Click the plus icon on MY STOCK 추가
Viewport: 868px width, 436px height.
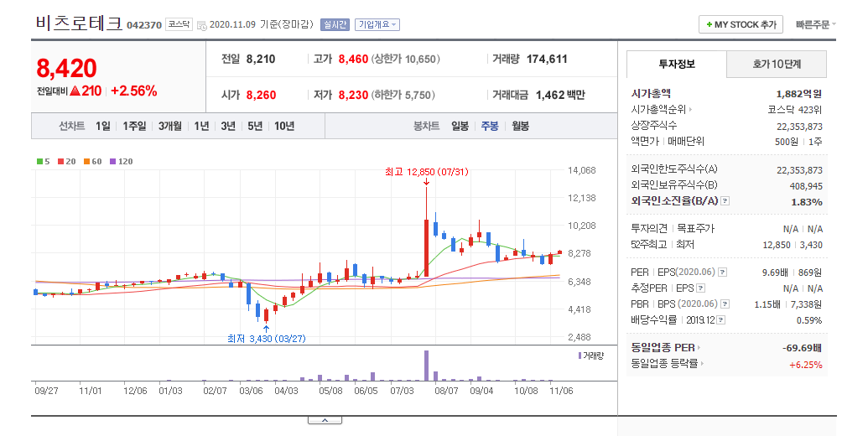(709, 25)
